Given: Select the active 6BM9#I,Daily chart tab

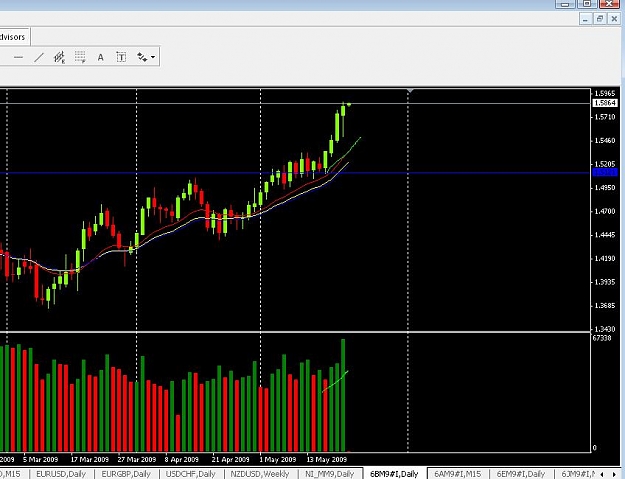Looking at the screenshot, I should (394, 474).
